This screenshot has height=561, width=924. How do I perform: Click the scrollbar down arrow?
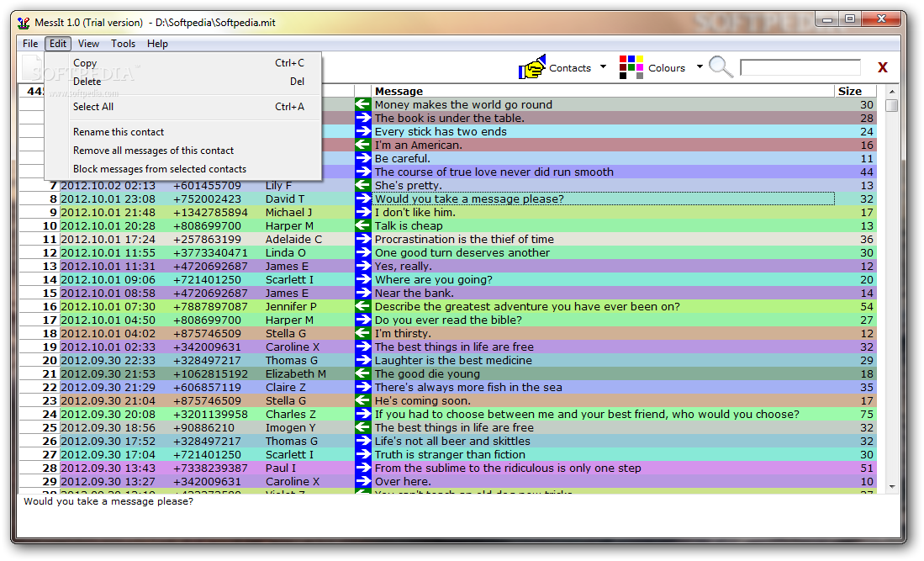pos(892,487)
